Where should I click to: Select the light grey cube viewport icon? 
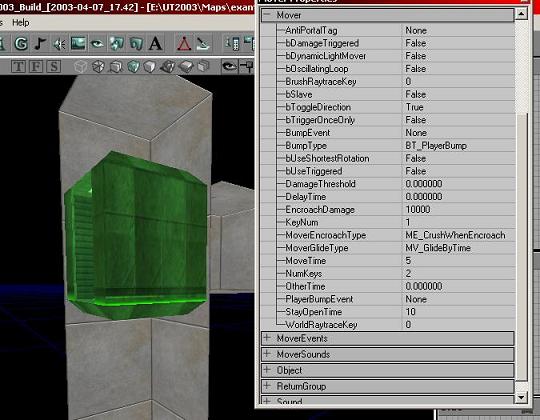point(204,66)
